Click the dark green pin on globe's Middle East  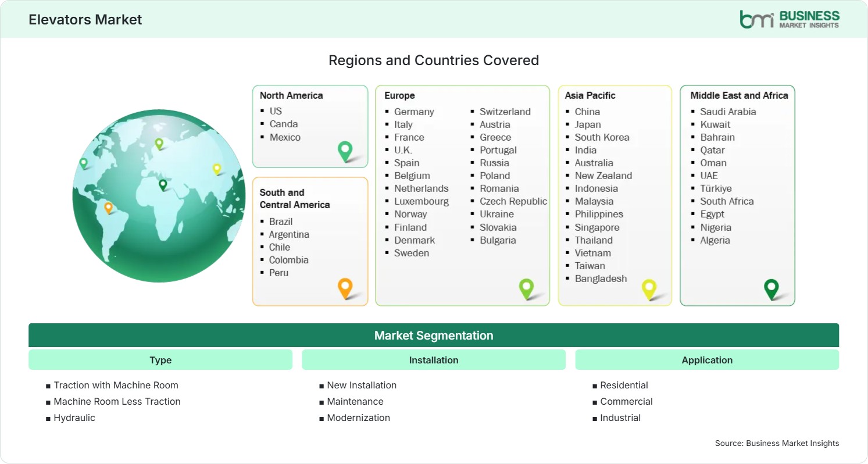point(163,185)
